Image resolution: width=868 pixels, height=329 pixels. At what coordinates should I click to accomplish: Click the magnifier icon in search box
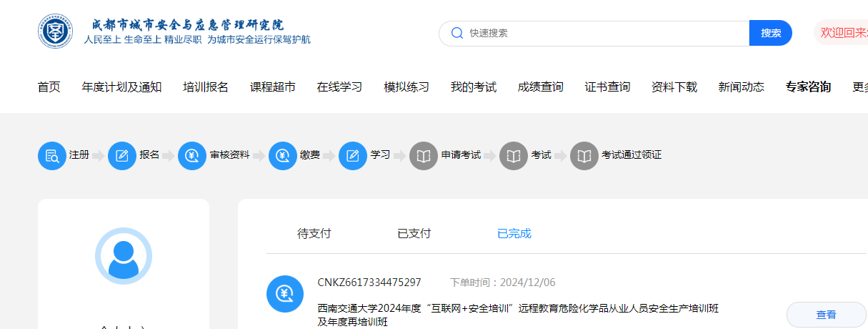coord(457,33)
